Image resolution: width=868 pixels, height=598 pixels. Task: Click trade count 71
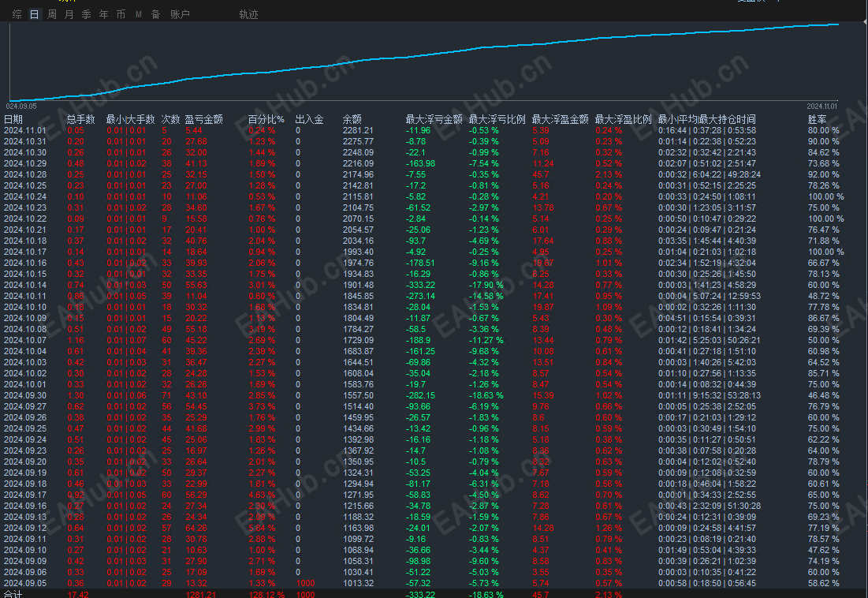point(166,395)
